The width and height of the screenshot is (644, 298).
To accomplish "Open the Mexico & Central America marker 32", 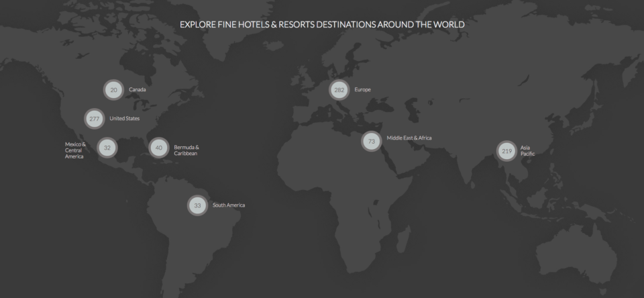I will pos(107,148).
